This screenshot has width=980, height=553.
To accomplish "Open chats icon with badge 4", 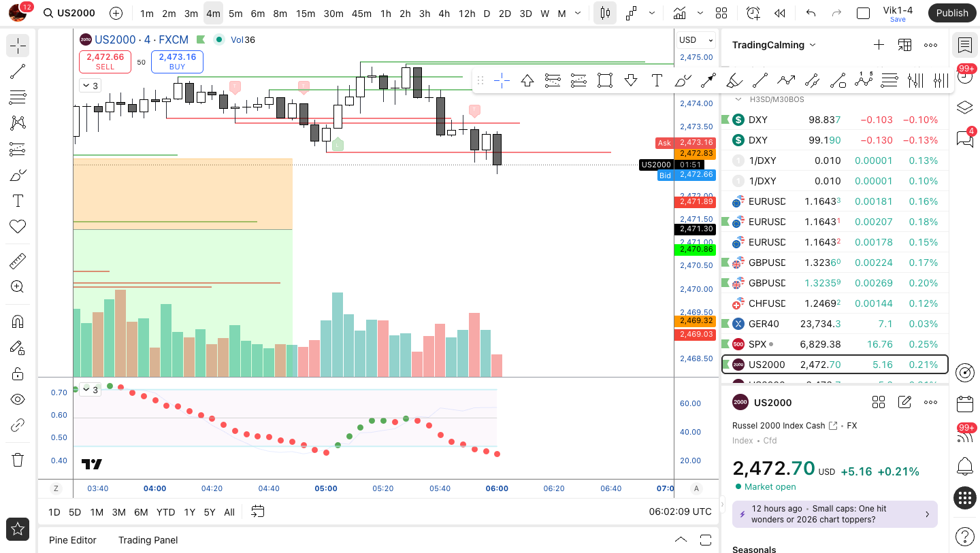I will 964,138.
